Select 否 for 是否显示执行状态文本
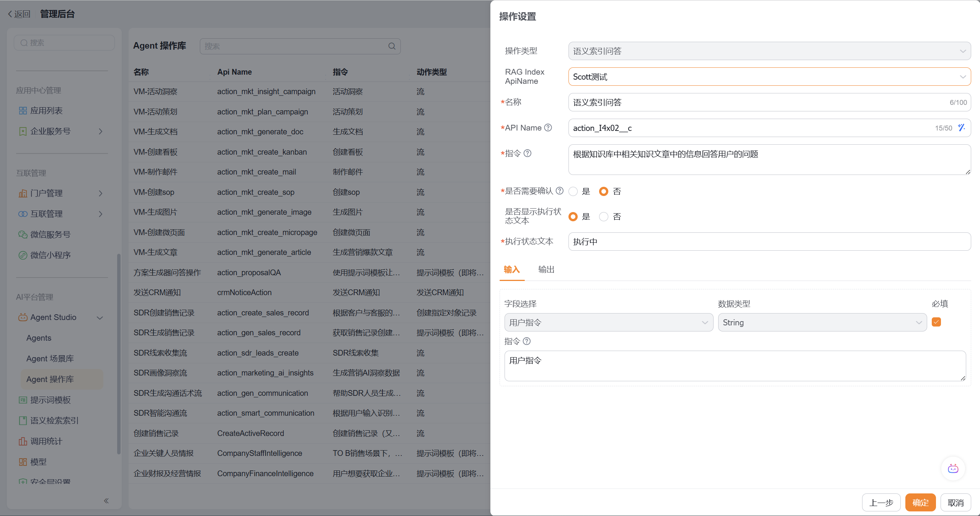The height and width of the screenshot is (516, 980). click(604, 217)
